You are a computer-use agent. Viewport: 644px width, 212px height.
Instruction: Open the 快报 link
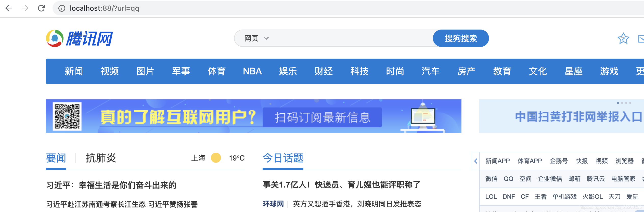pyautogui.click(x=582, y=161)
